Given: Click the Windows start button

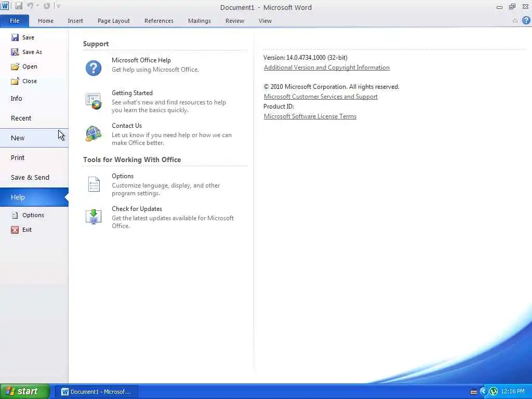Looking at the screenshot, I should point(25,391).
